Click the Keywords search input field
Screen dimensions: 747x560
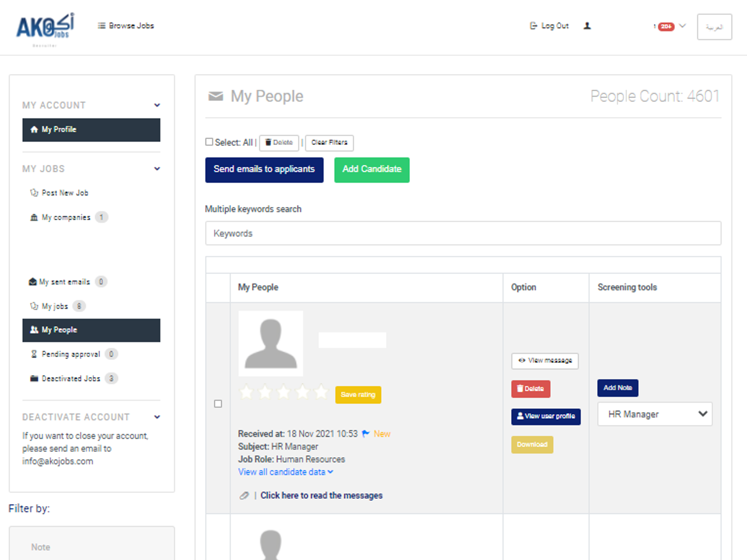point(463,233)
